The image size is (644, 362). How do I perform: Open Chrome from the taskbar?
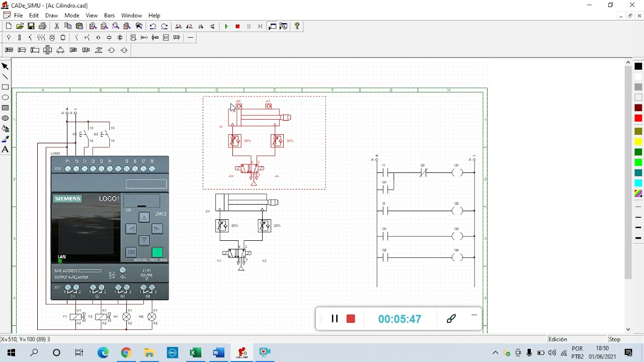click(x=126, y=352)
